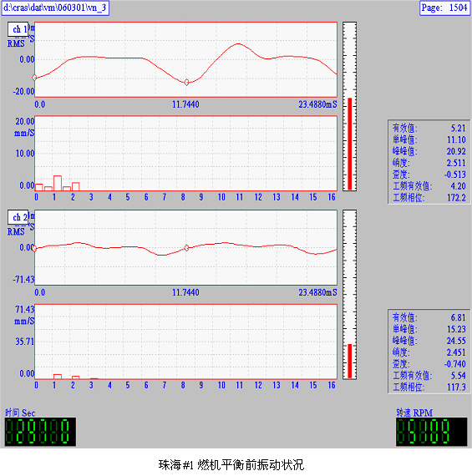Screen dimensions: 472x476
Task: Click the 转速 RPM green digital display
Action: pos(432,432)
